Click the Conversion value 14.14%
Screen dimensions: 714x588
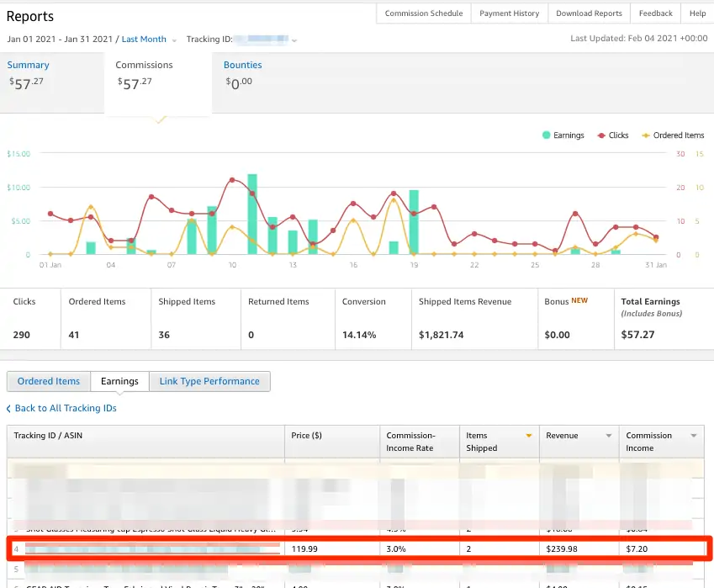tap(359, 335)
